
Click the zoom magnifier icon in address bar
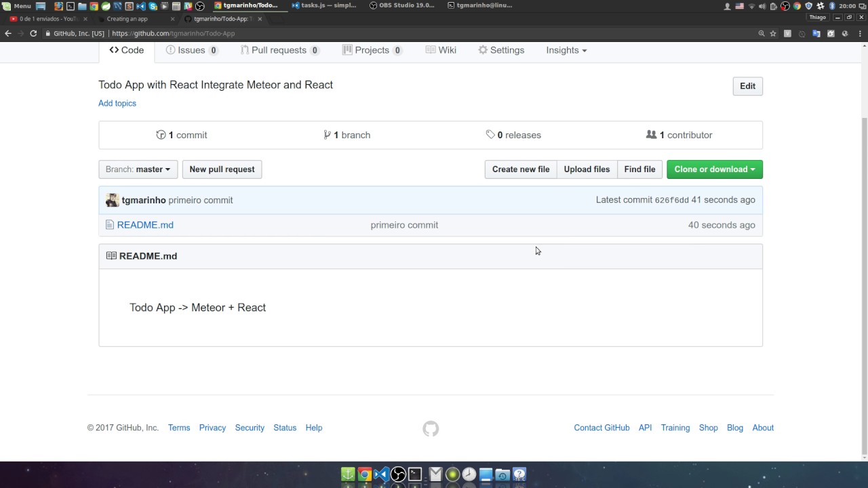761,33
